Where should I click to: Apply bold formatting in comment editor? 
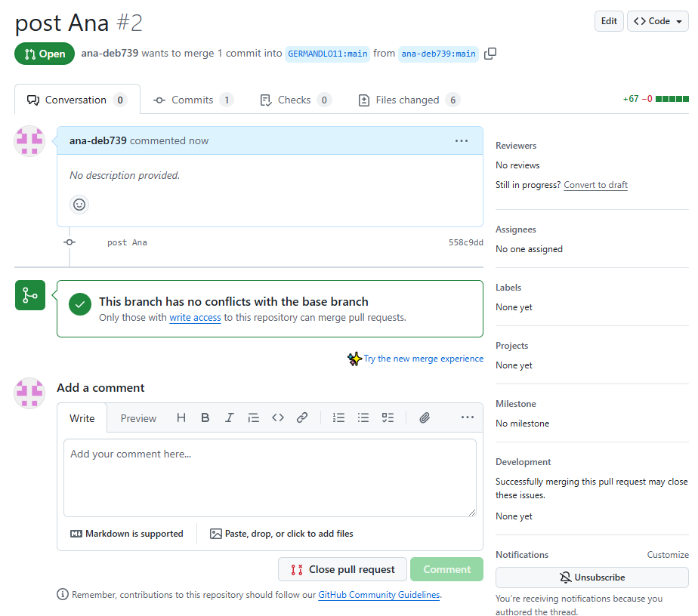click(205, 417)
